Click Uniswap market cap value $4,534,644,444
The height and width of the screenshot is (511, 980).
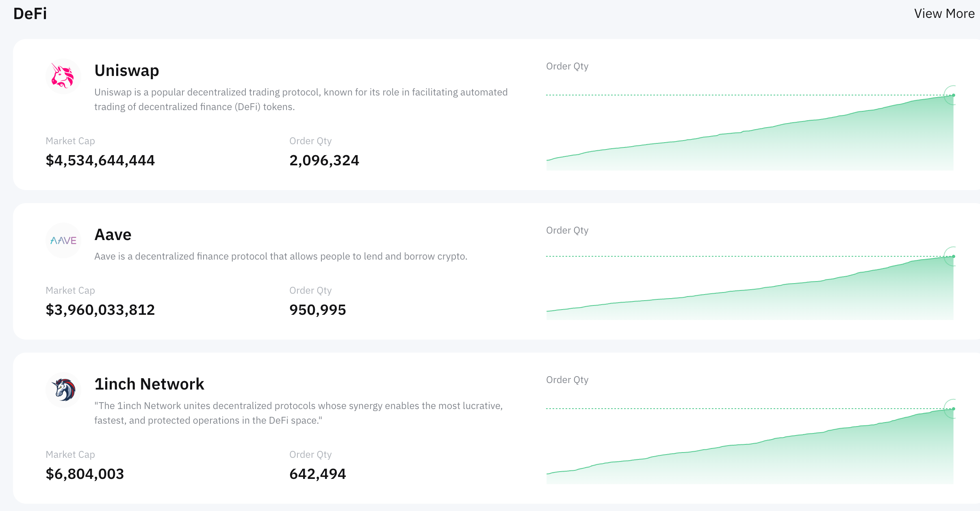(x=100, y=160)
